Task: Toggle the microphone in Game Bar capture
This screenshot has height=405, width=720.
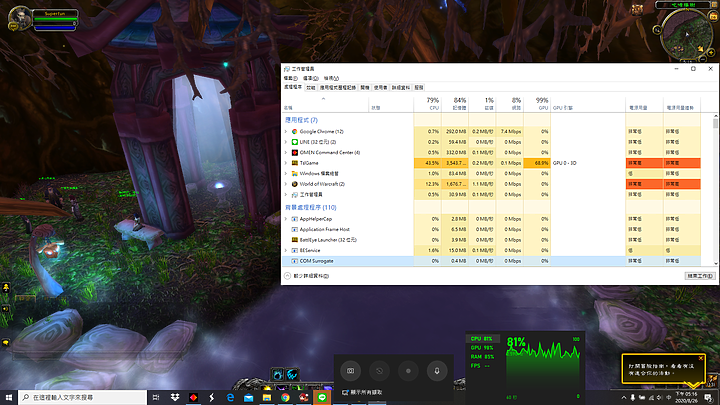Action: coord(437,371)
